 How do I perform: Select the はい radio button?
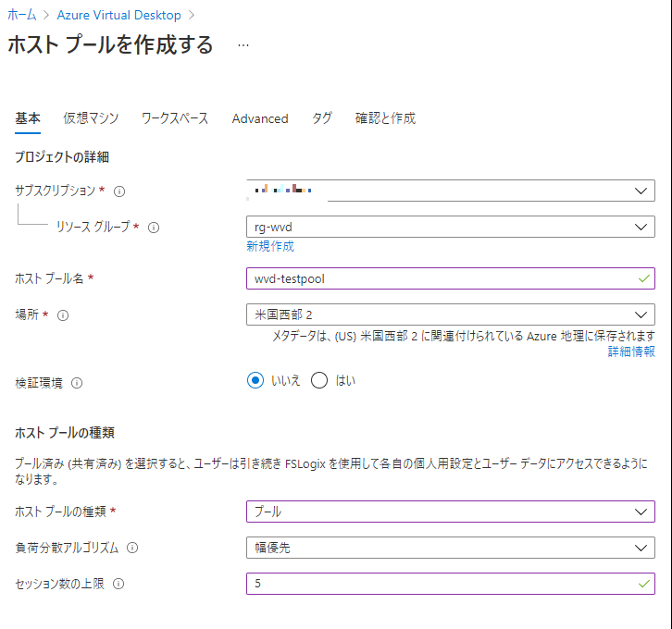point(319,380)
